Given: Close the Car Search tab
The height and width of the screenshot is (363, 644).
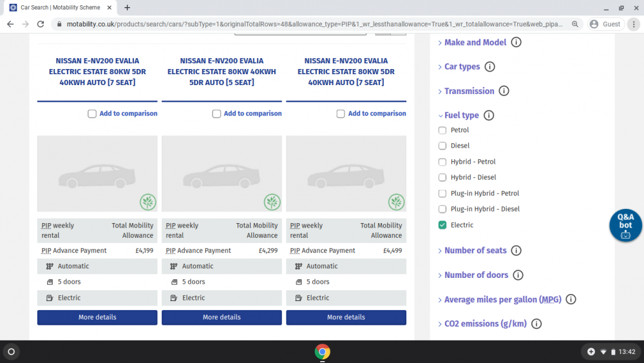Looking at the screenshot, I should [109, 7].
